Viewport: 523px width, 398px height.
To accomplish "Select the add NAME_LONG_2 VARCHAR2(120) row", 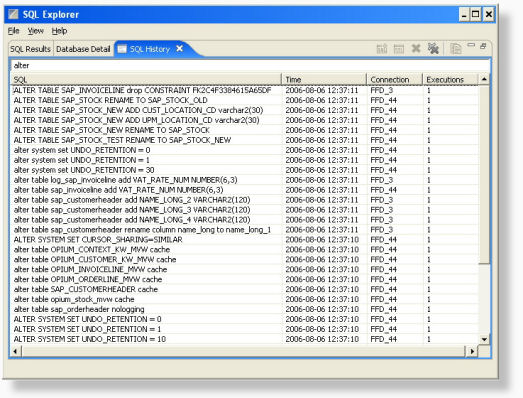I will point(245,200).
